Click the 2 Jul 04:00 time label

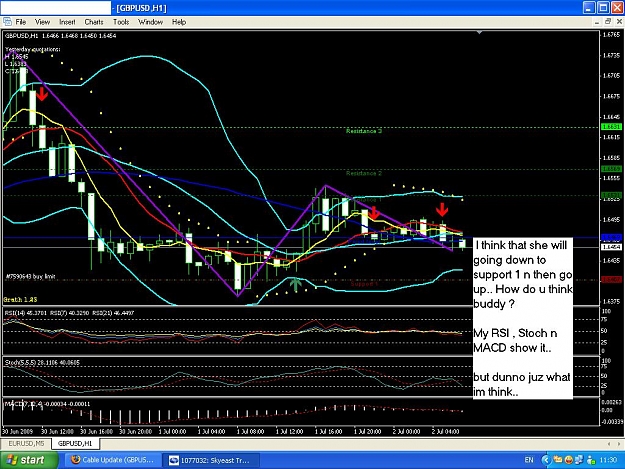[446, 431]
